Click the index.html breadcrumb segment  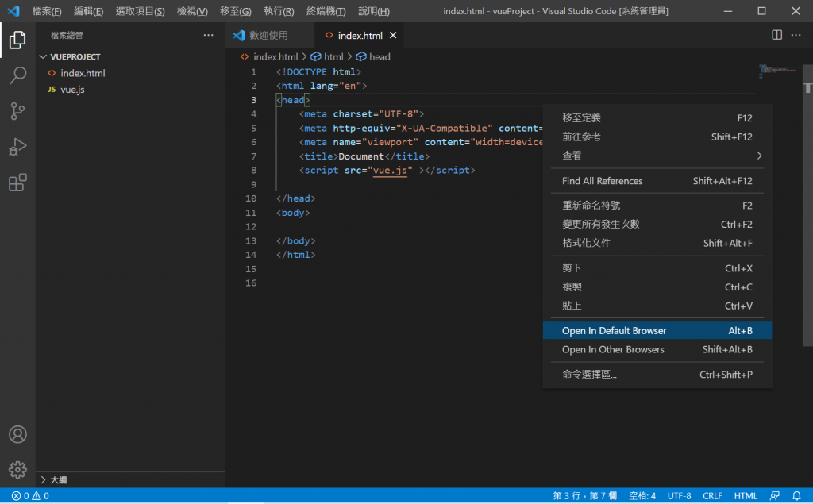[x=270, y=57]
